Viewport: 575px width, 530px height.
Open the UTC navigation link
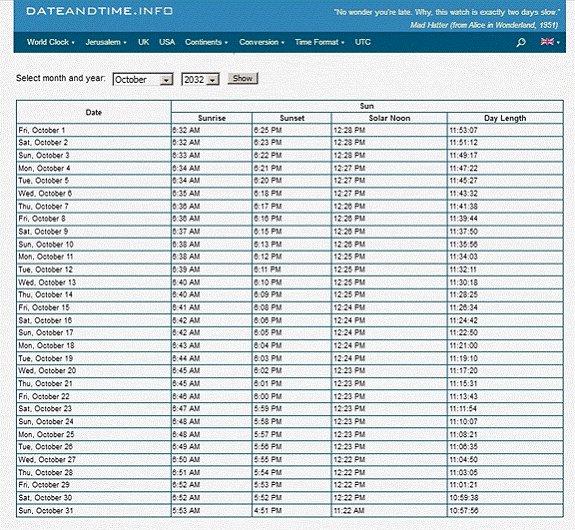pyautogui.click(x=363, y=42)
